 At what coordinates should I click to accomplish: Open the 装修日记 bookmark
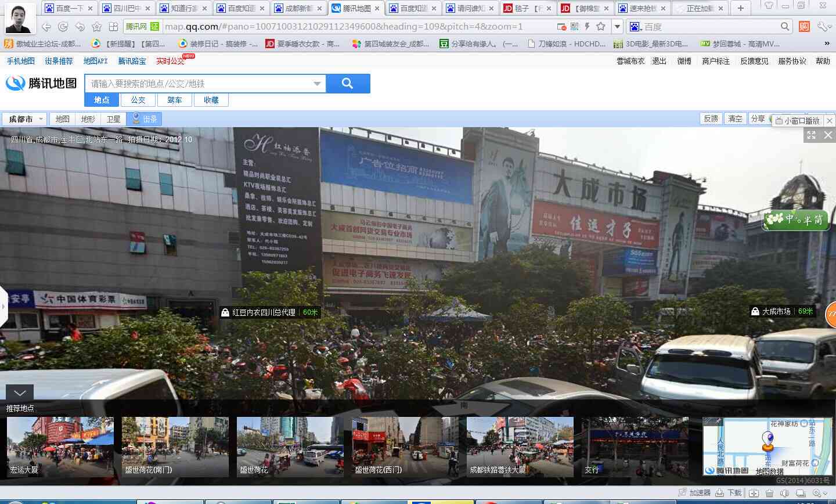pos(218,44)
